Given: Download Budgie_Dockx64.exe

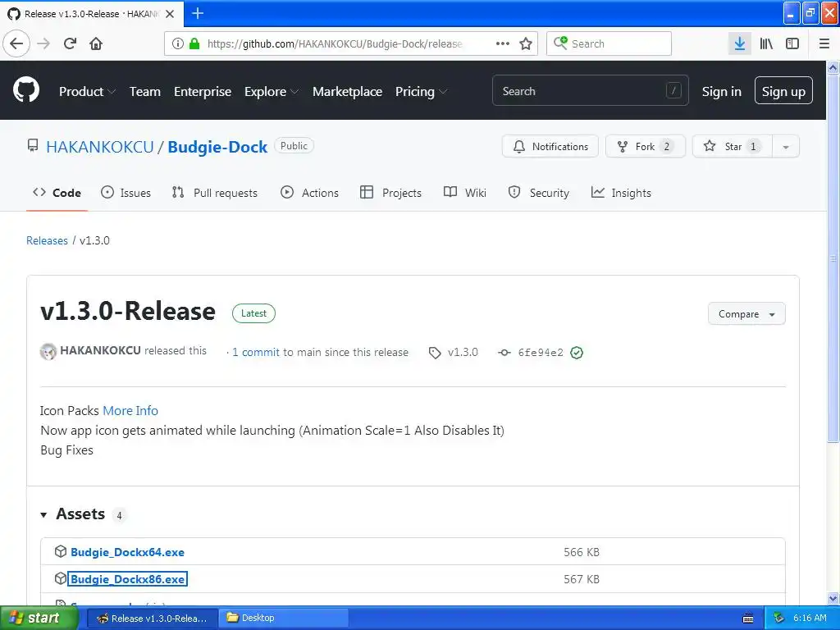Looking at the screenshot, I should tap(127, 552).
